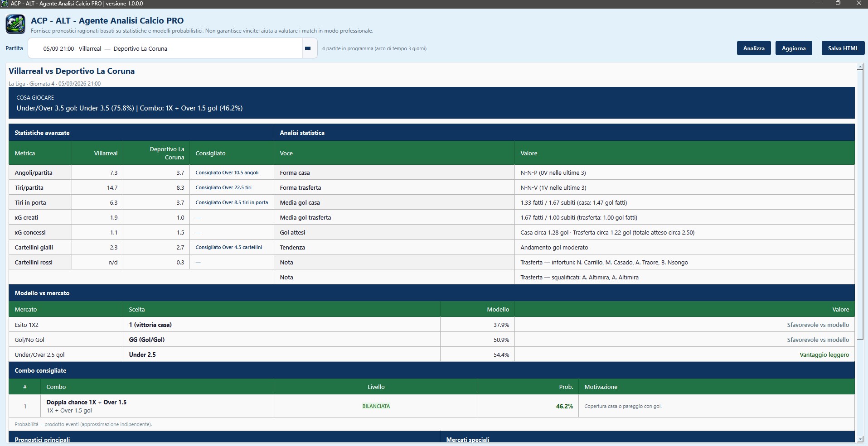Click the 'Vantaggio leggero' value
Viewport: 868px width, 446px height.
(x=824, y=355)
